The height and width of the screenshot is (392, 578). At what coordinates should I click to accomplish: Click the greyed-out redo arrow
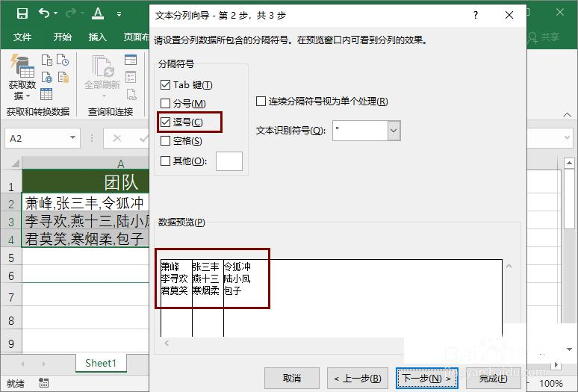pos(70,13)
